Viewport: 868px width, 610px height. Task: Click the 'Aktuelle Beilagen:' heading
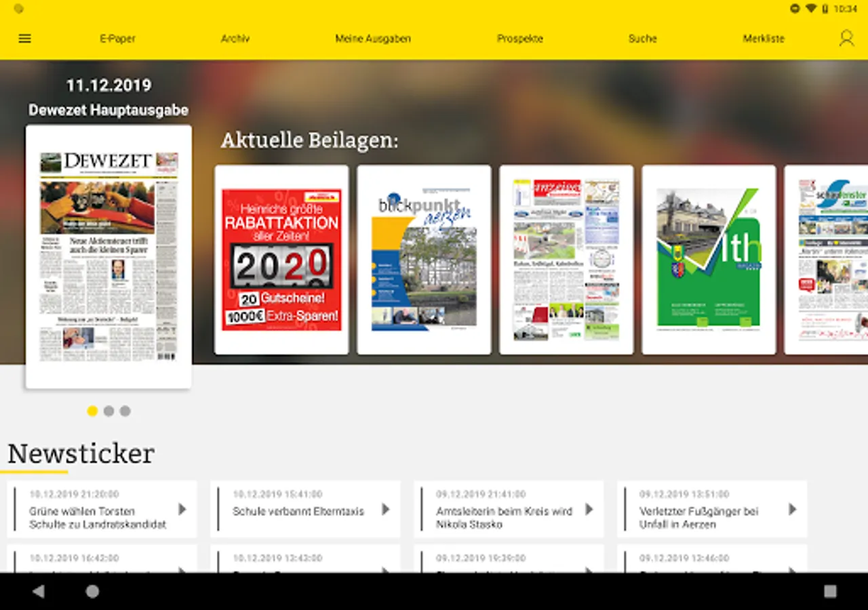tap(310, 140)
